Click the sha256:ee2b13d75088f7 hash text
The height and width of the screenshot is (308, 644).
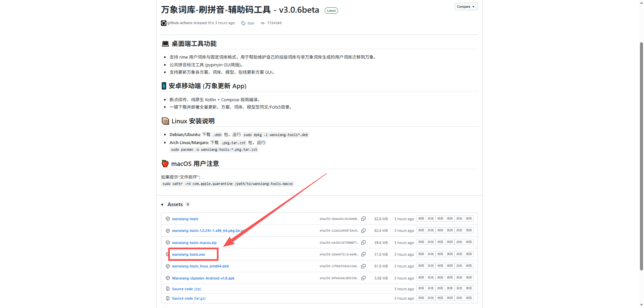[x=339, y=243]
